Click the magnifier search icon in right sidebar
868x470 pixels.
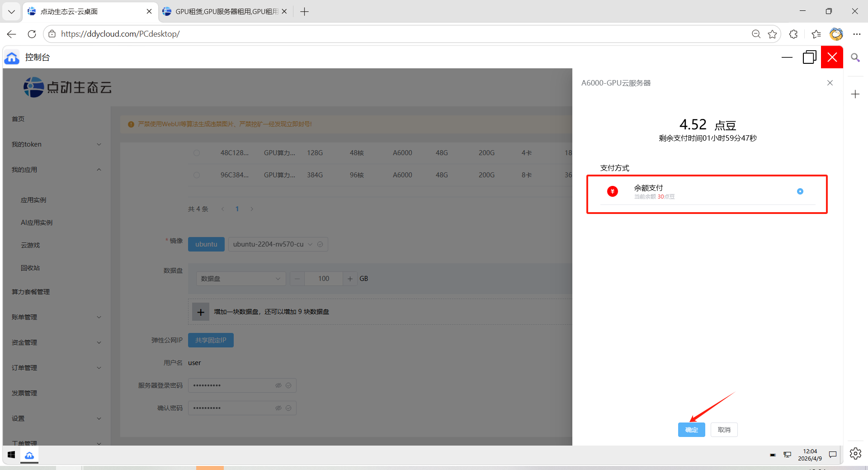(x=855, y=57)
